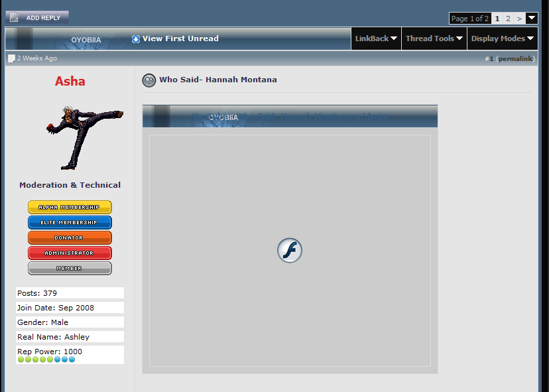Open post number 1 link

pyautogui.click(x=491, y=59)
